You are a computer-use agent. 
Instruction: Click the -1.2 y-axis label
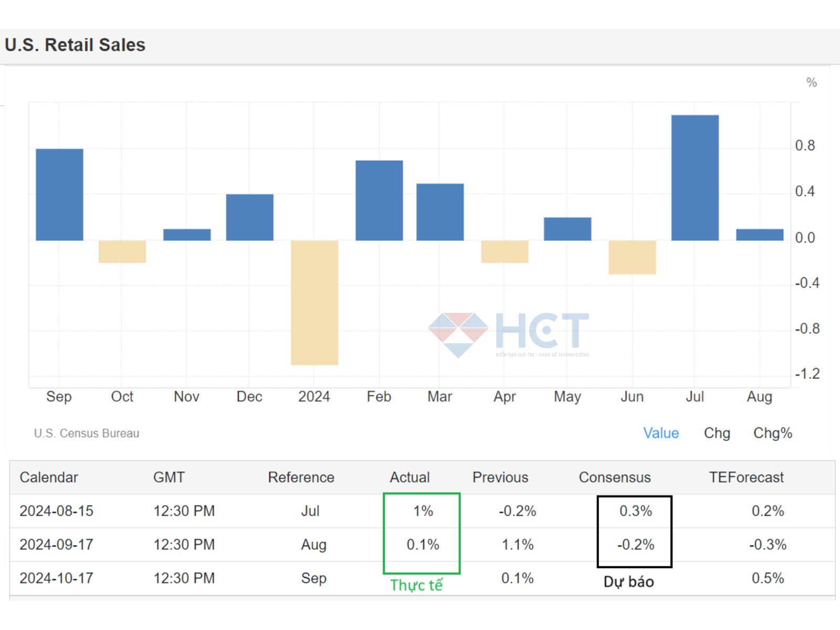tap(807, 374)
